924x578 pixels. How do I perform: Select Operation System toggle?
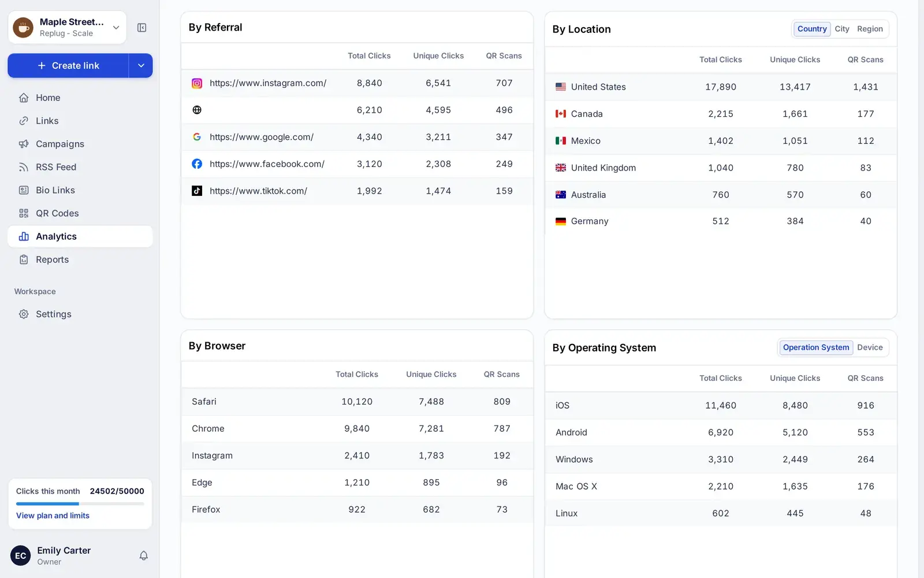click(x=816, y=347)
